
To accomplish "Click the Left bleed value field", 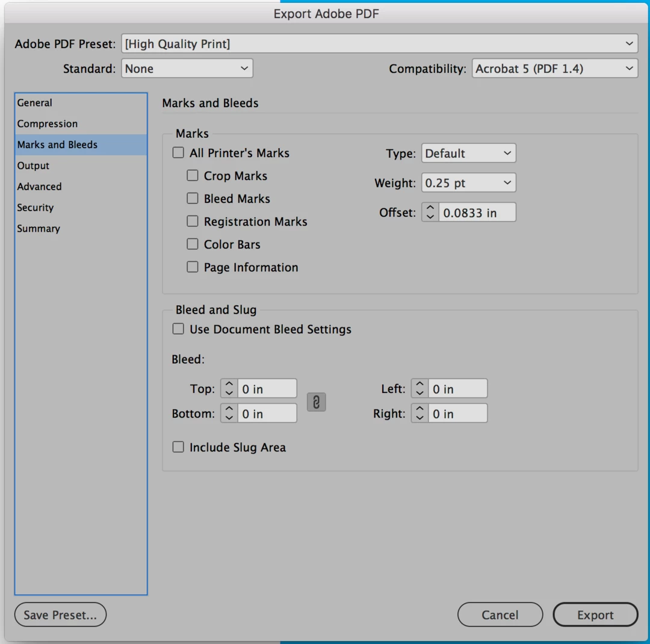I will (x=457, y=389).
